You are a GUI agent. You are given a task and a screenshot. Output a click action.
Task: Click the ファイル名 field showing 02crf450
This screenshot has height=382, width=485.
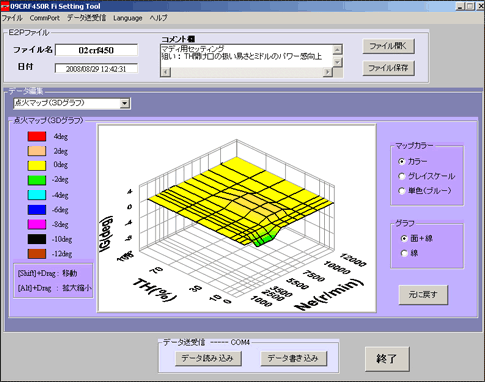click(x=96, y=50)
